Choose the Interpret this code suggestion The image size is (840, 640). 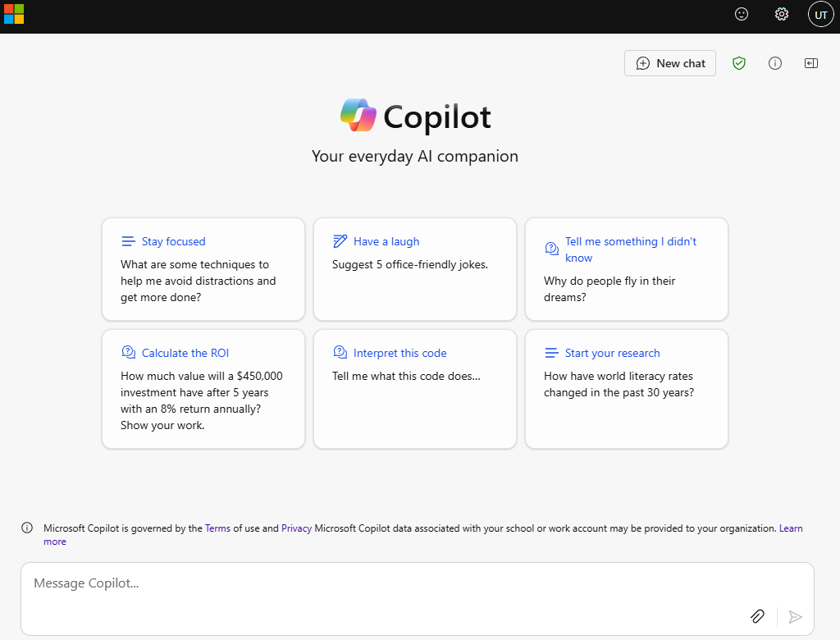click(x=414, y=388)
